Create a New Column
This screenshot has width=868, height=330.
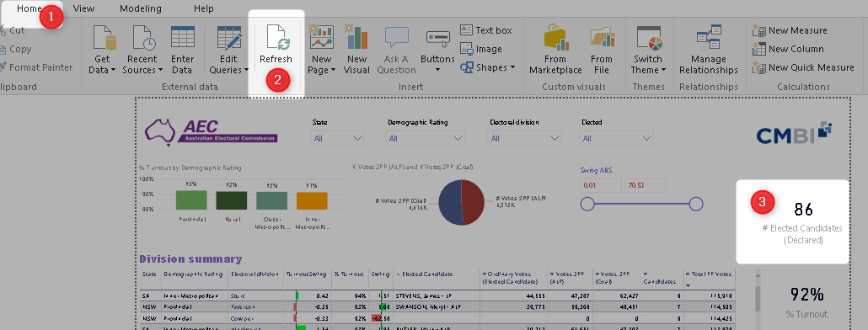788,49
